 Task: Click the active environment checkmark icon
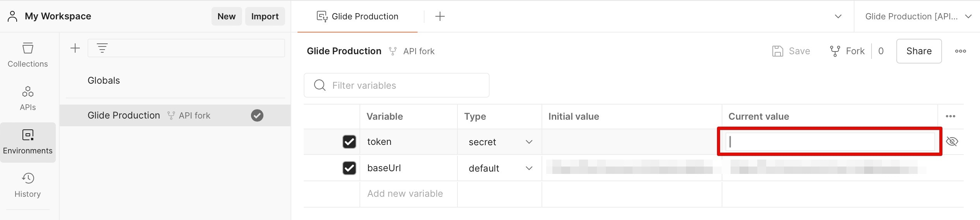[257, 115]
